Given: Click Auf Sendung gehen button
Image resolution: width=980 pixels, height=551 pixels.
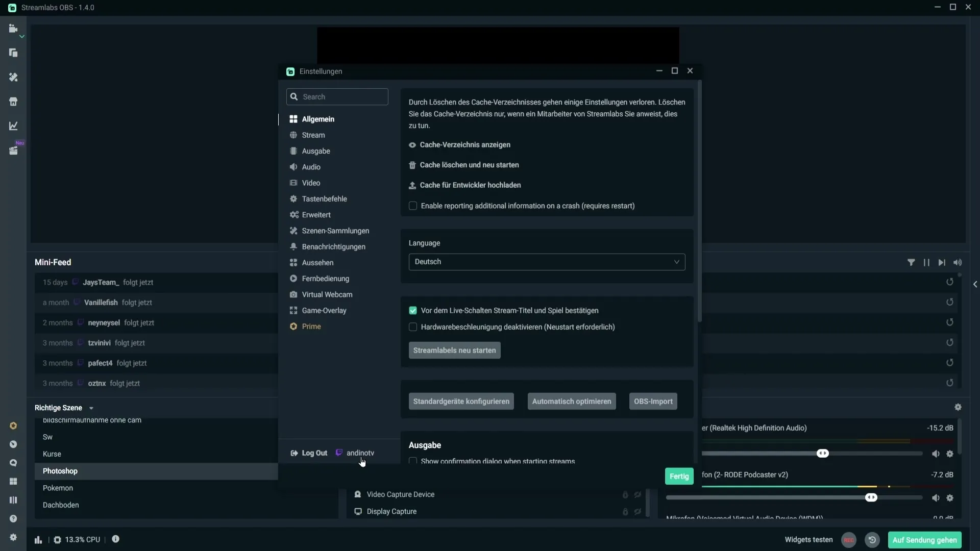Looking at the screenshot, I should [924, 540].
